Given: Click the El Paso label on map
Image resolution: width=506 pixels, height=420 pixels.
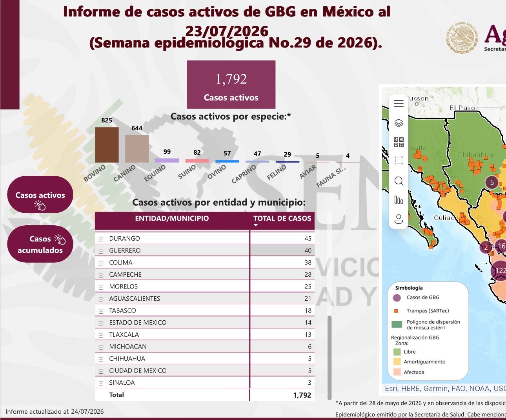Looking at the screenshot, I should pyautogui.click(x=462, y=108).
